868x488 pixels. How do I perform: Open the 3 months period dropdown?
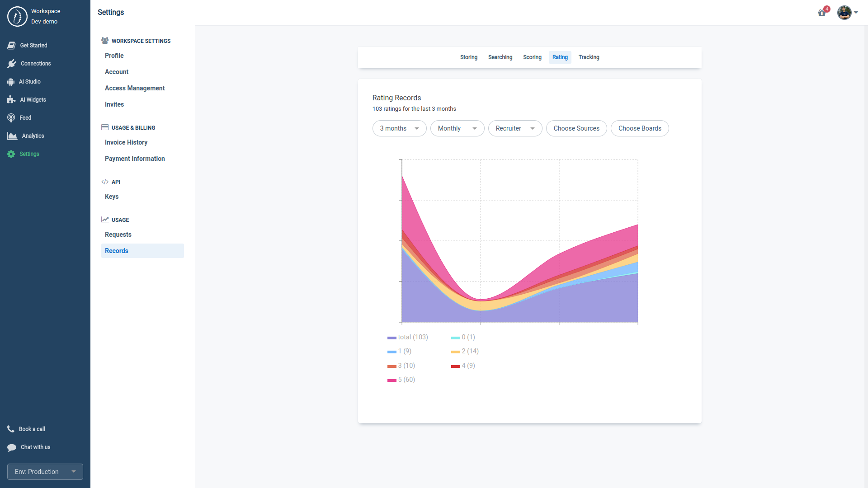[399, 128]
